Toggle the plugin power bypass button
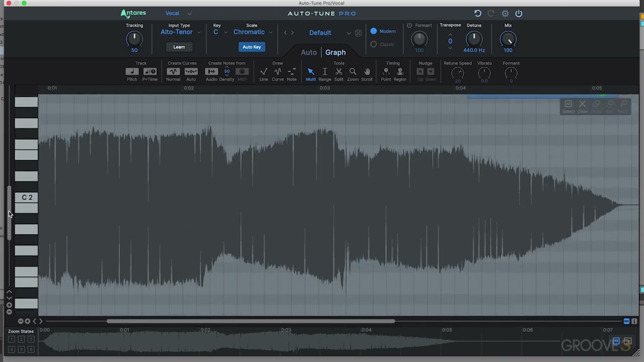The width and height of the screenshot is (644, 362). (x=519, y=14)
